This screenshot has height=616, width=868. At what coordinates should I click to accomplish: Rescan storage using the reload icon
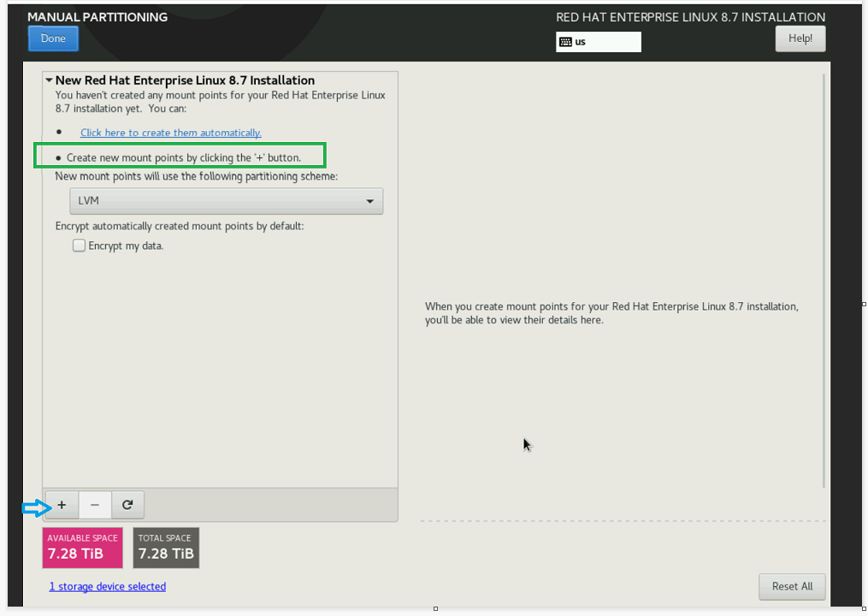coord(127,505)
